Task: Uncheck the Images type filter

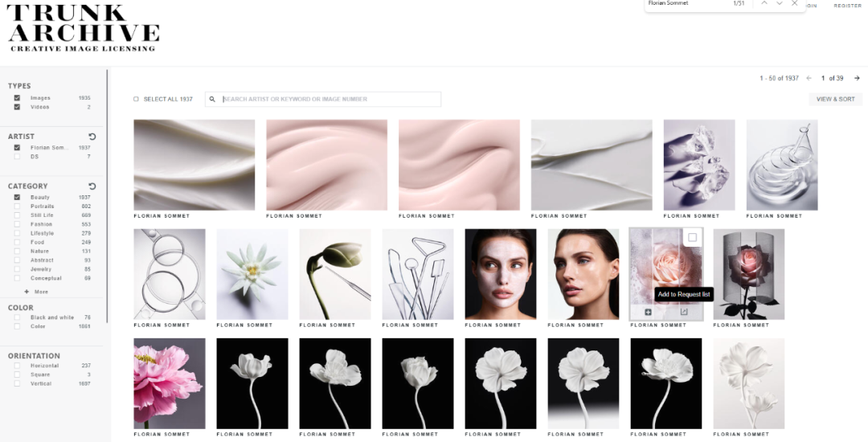Action: pyautogui.click(x=17, y=98)
